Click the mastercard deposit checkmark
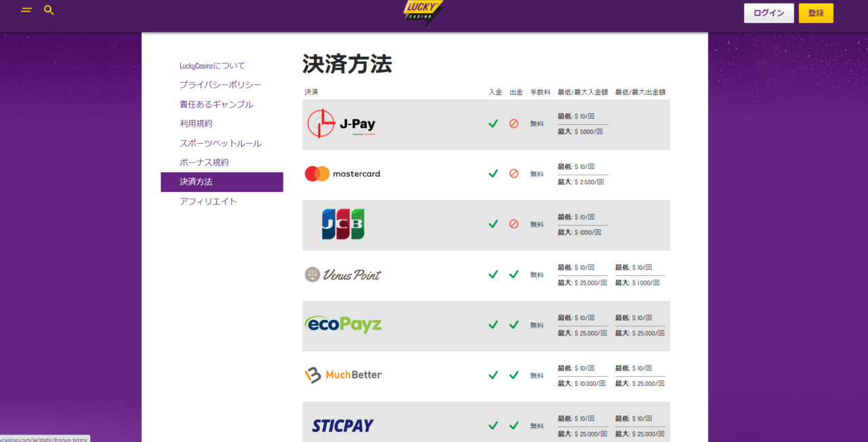Viewport: 868px width, 442px height. [493, 174]
